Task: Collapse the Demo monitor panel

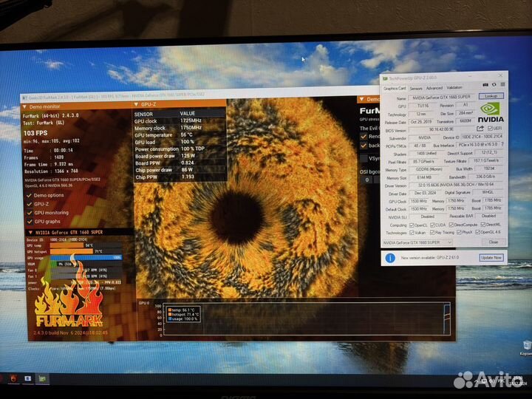Action: (x=24, y=106)
